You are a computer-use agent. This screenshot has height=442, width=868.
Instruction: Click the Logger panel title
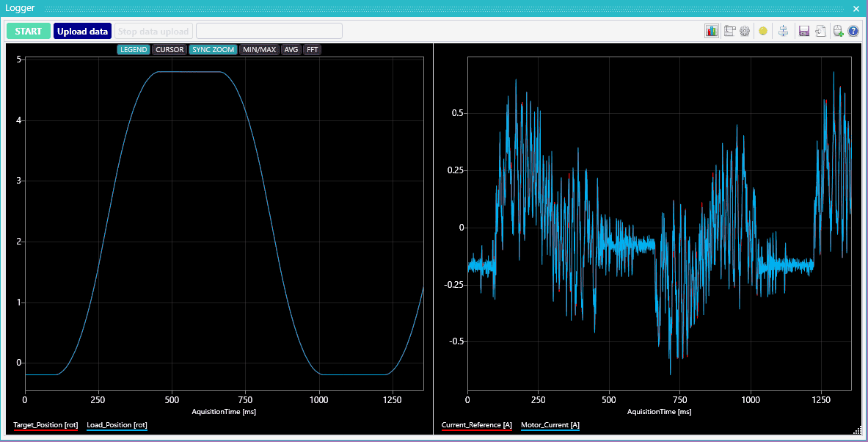20,8
